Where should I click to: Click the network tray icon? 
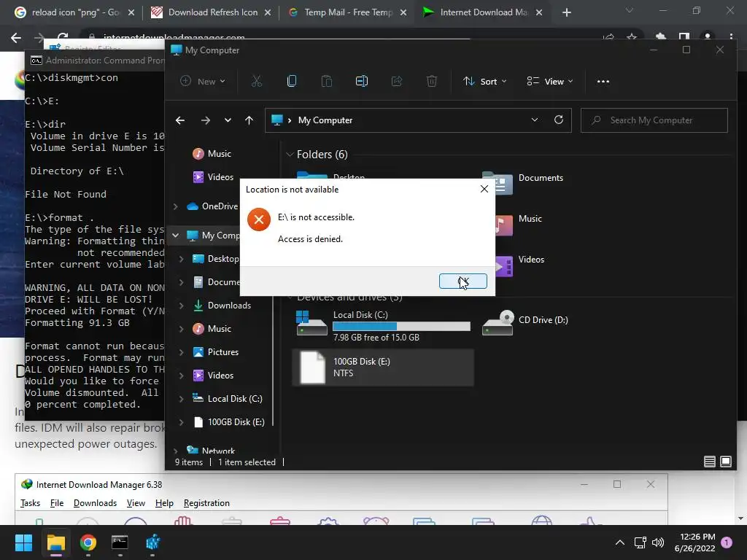click(x=640, y=542)
